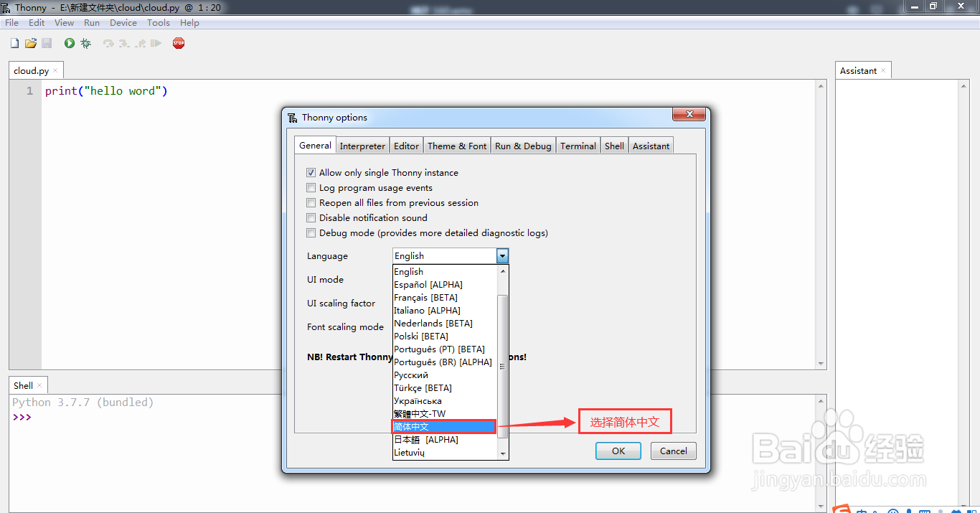Choose Italiano [ALPHA] language option
The height and width of the screenshot is (513, 980).
(445, 311)
